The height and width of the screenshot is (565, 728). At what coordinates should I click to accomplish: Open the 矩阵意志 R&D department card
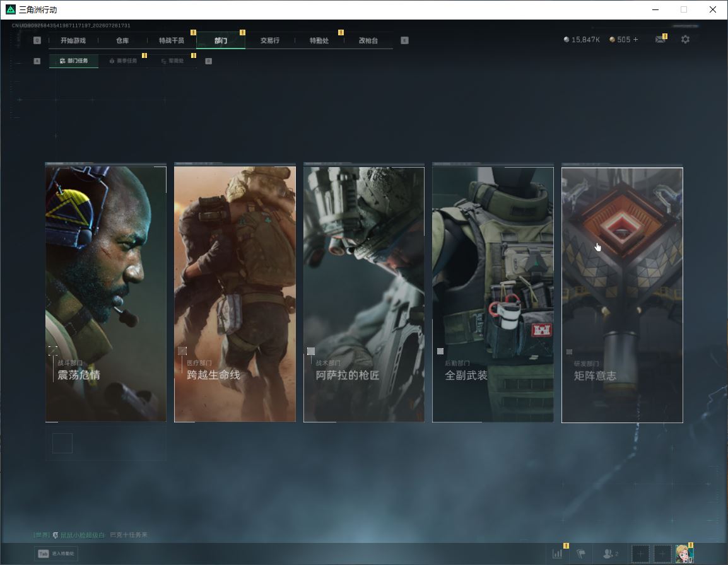tap(622, 295)
